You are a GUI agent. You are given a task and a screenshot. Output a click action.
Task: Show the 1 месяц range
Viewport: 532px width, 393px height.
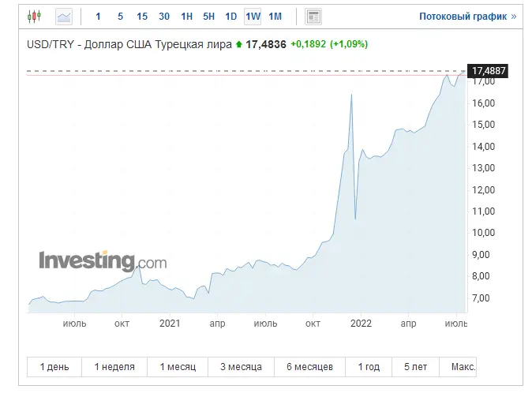click(178, 366)
